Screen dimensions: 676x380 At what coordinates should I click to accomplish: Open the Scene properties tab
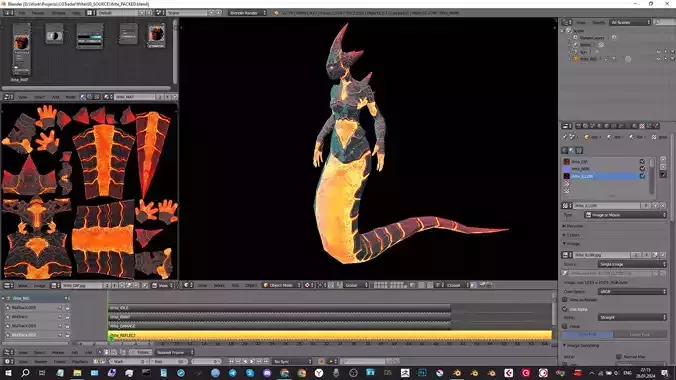click(x=592, y=126)
